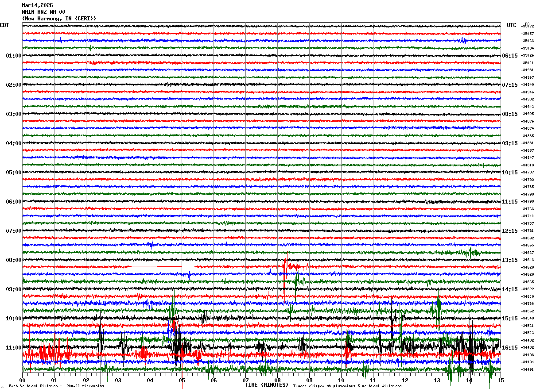Screen dimensions: 536x392
Task: Click the '03' minute tick label
Action: tap(118, 380)
